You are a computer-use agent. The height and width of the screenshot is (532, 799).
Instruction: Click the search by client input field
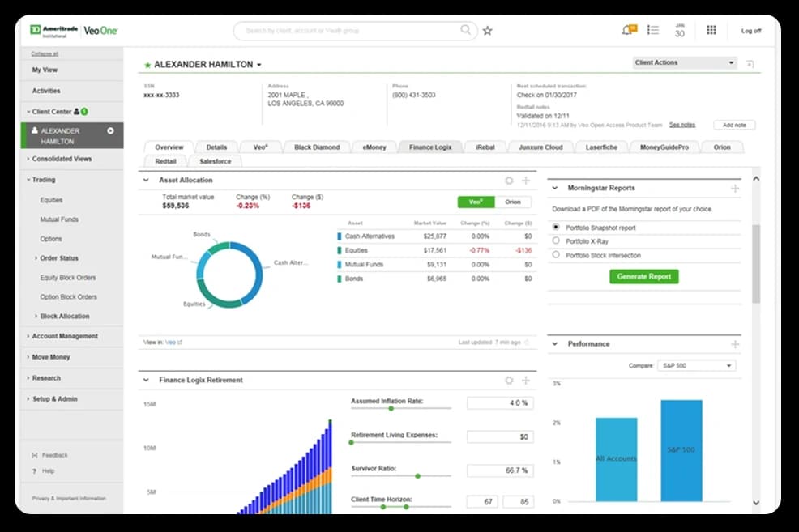[355, 31]
